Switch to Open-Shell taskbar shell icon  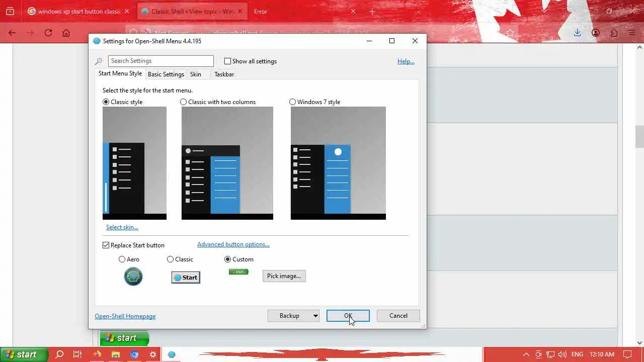click(172, 354)
